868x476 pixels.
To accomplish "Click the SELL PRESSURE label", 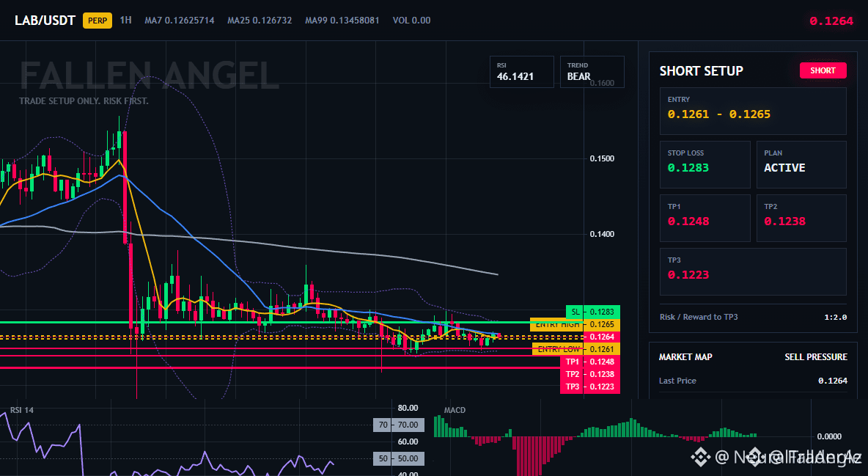I will [815, 357].
